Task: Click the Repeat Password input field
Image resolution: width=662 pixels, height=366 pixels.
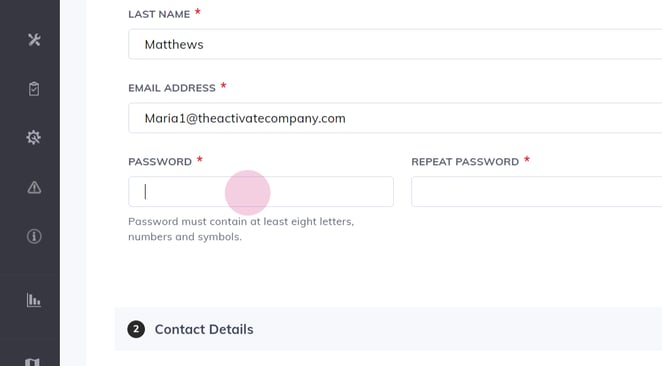Action: point(537,192)
